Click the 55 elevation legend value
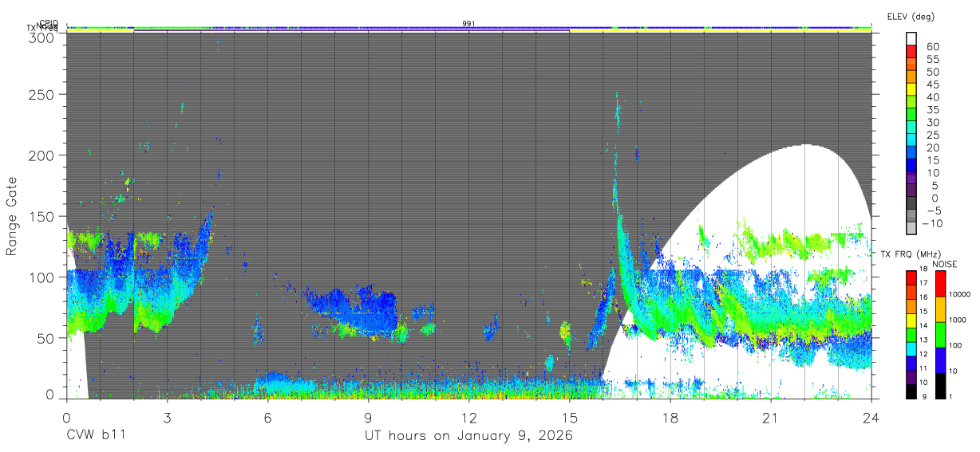The width and height of the screenshot is (980, 452). click(x=932, y=59)
